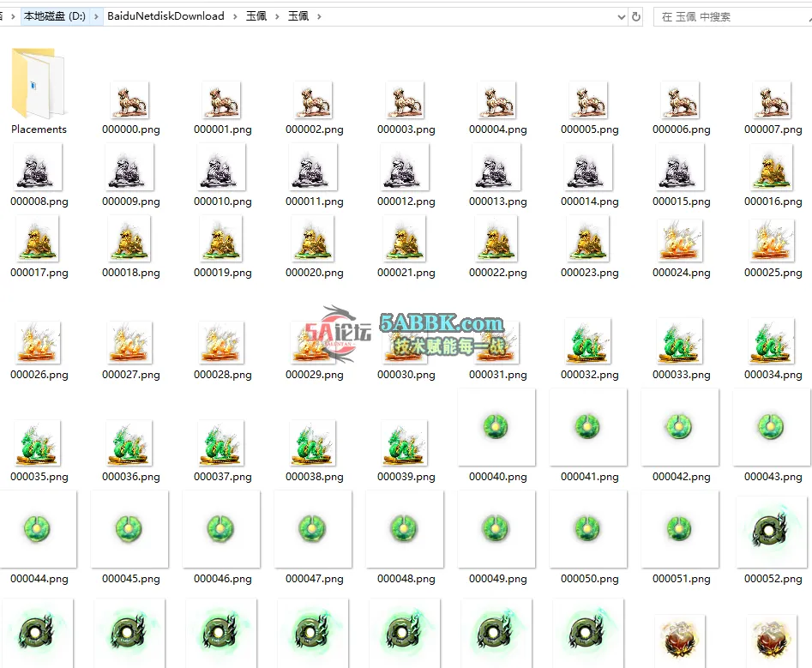The height and width of the screenshot is (668, 812).
Task: Open the address bar history dropdown
Action: coord(622,15)
